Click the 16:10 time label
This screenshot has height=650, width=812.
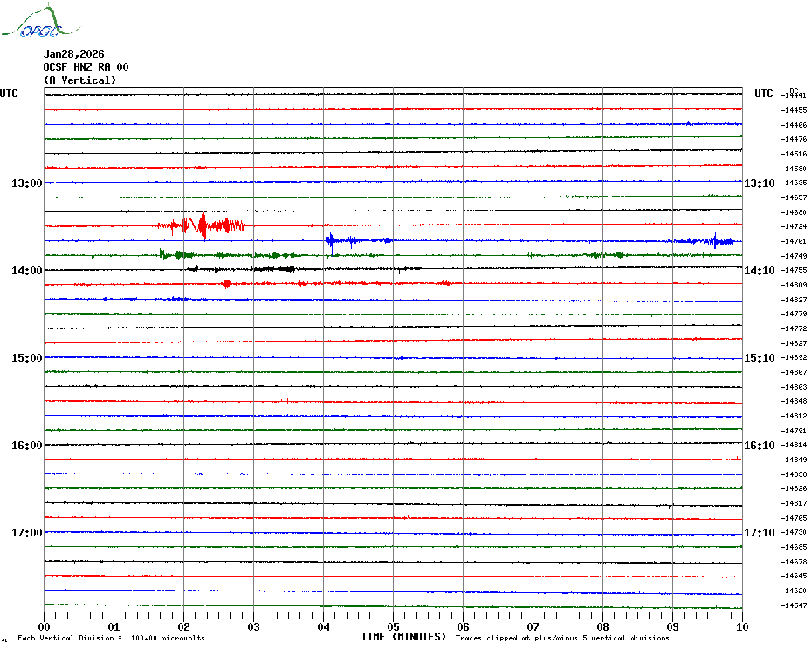pyautogui.click(x=760, y=446)
